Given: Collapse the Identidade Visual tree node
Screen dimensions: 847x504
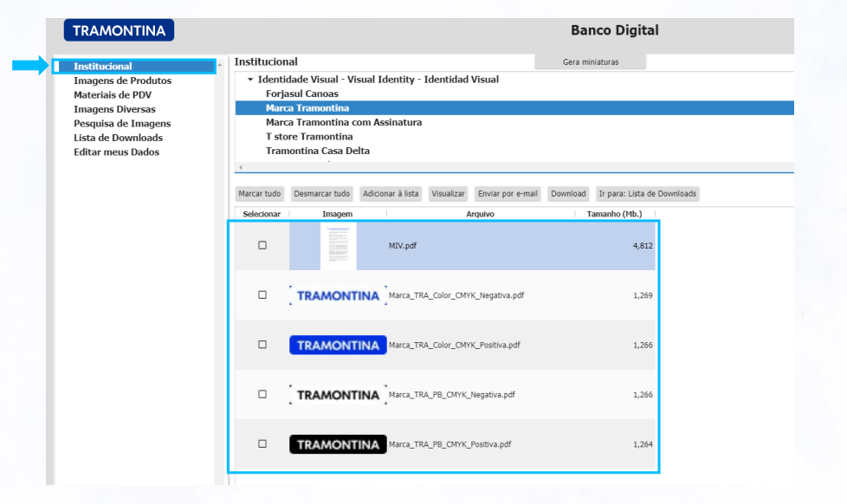Looking at the screenshot, I should (250, 80).
